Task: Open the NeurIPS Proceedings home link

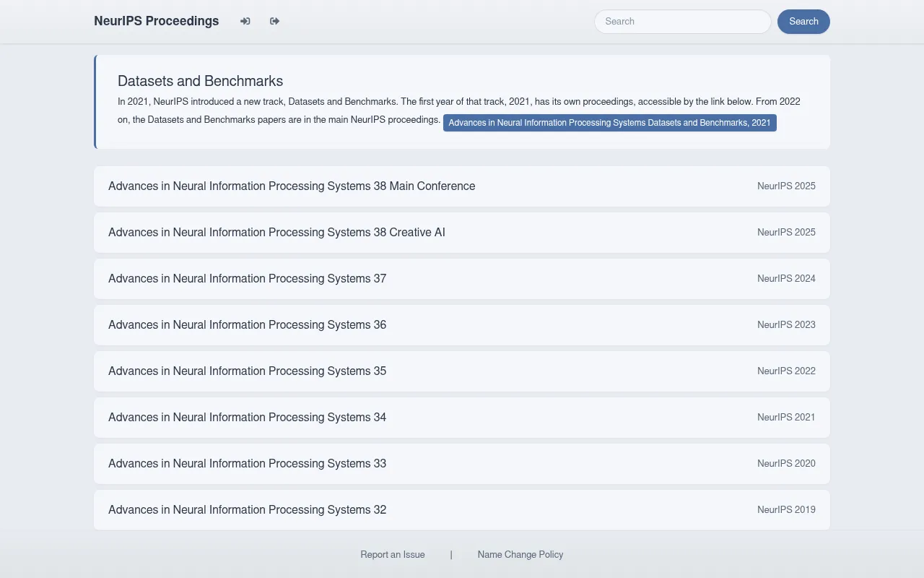Action: click(x=156, y=21)
